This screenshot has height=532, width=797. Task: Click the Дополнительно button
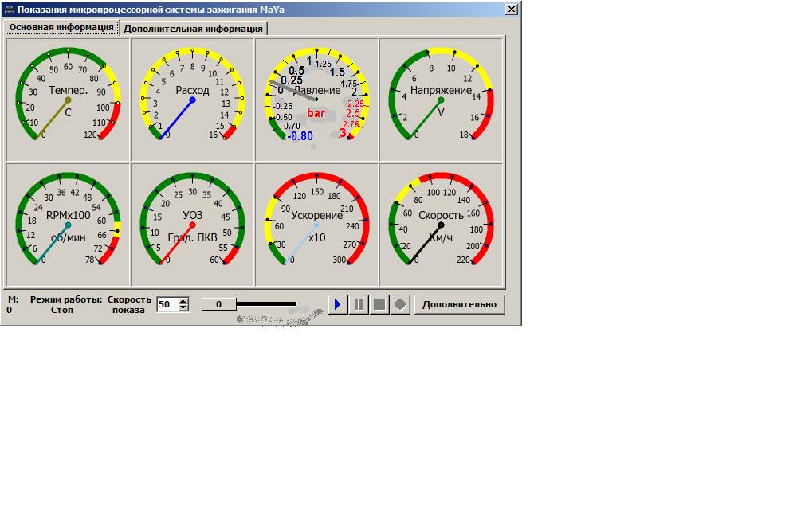(459, 304)
